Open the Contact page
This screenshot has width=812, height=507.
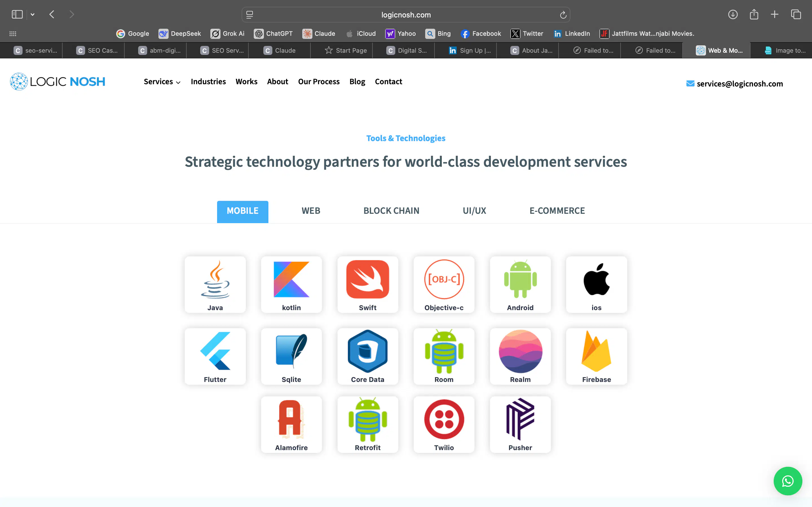point(388,81)
